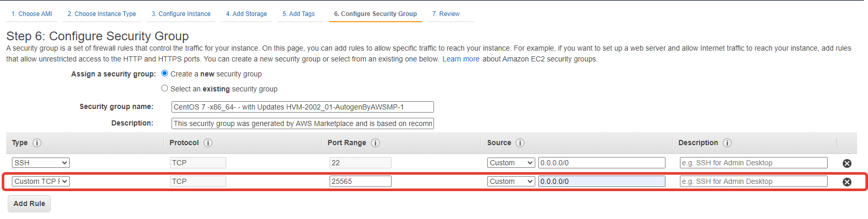This screenshot has height=219, width=868.
Task: Follow the Learn more link
Action: [461, 59]
